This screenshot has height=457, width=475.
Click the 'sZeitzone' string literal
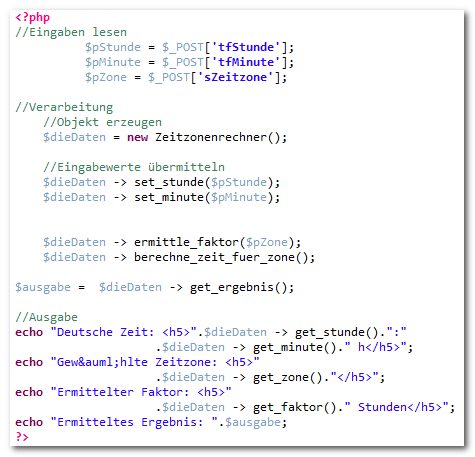pos(236,77)
